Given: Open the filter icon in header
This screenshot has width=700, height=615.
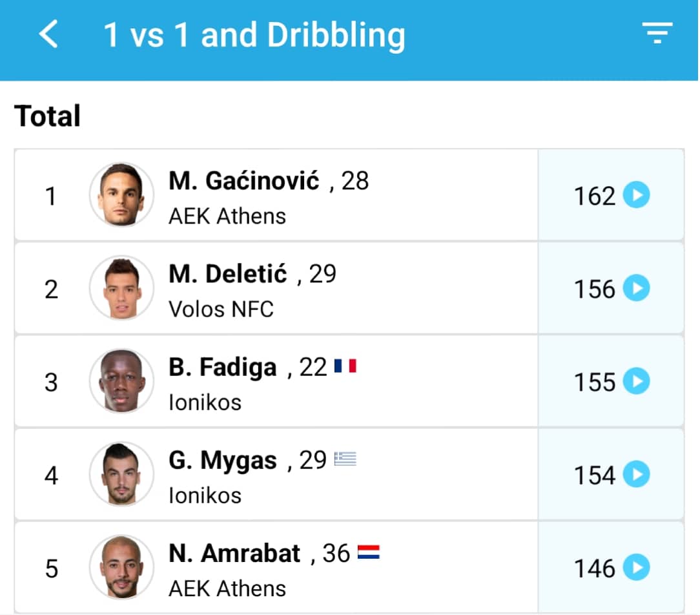Looking at the screenshot, I should pos(657,33).
